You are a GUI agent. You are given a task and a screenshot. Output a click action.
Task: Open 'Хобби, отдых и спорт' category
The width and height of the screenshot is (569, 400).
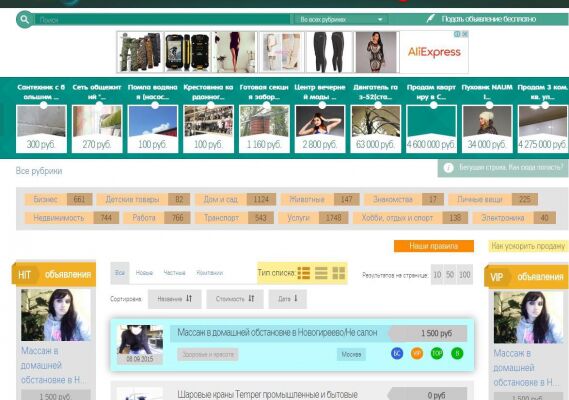[410, 218]
